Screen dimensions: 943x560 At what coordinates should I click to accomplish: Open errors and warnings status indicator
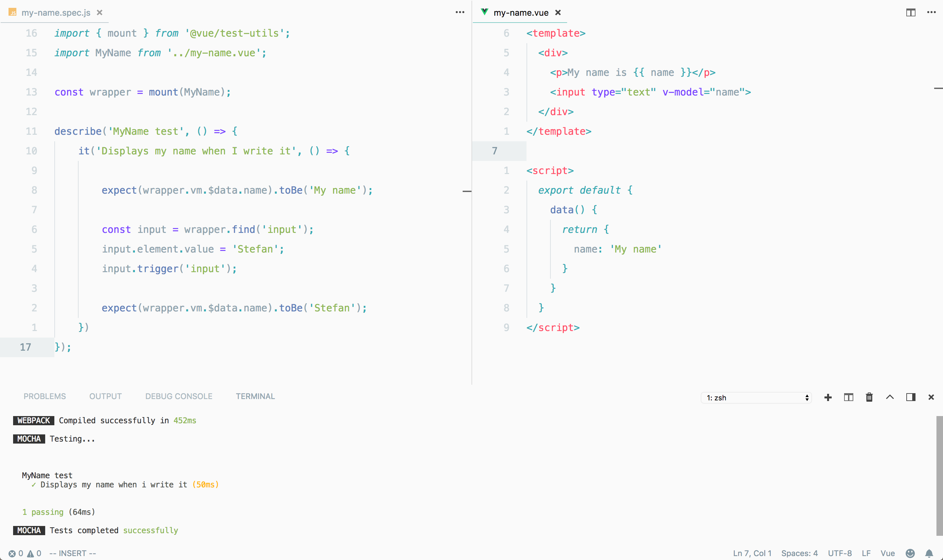[x=25, y=553]
